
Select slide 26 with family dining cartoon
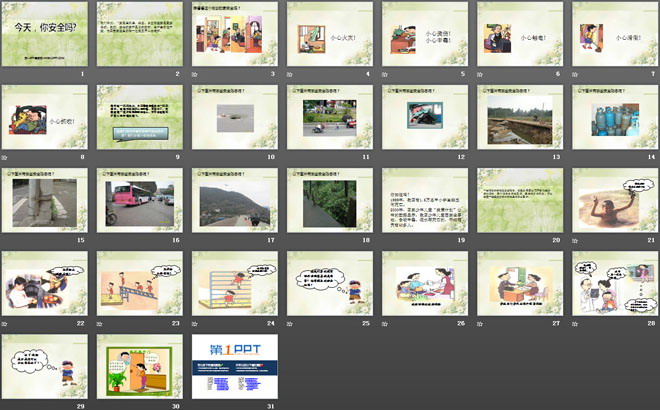point(425,284)
